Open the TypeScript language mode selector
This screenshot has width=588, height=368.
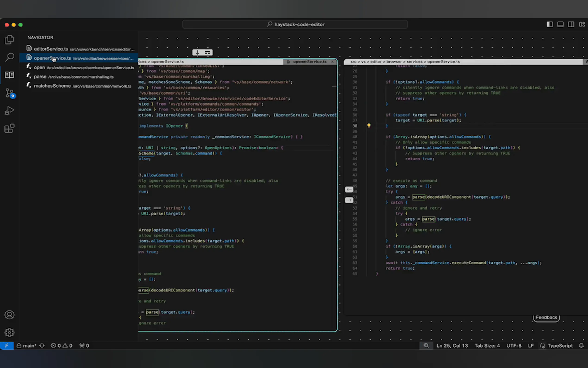tap(560, 346)
